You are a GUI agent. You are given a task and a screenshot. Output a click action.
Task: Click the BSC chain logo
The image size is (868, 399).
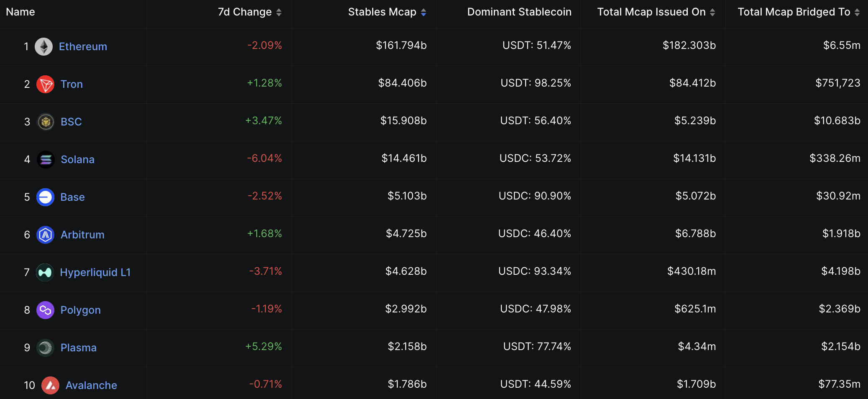pos(45,122)
